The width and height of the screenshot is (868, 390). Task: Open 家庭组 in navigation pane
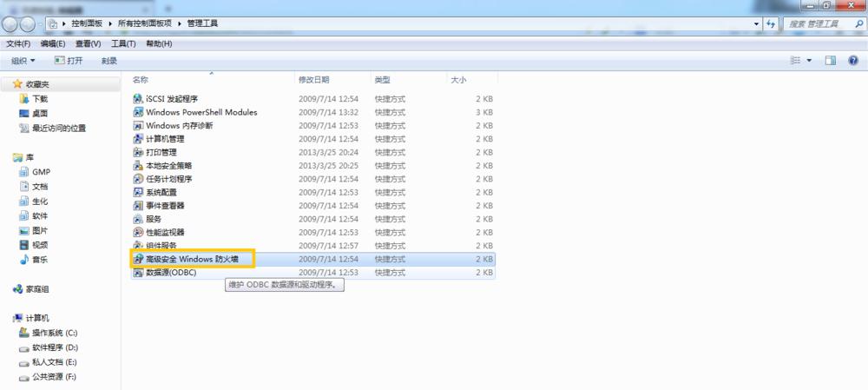[37, 288]
